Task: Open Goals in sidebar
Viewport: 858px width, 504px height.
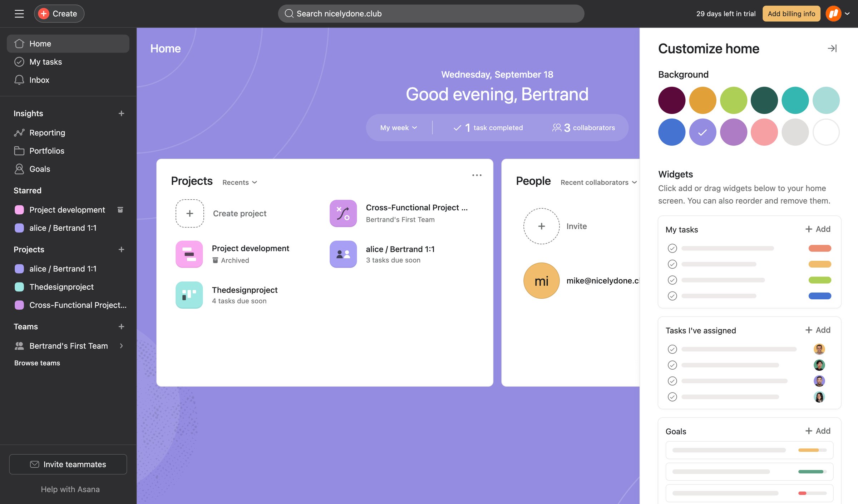Action: [x=68, y=169]
